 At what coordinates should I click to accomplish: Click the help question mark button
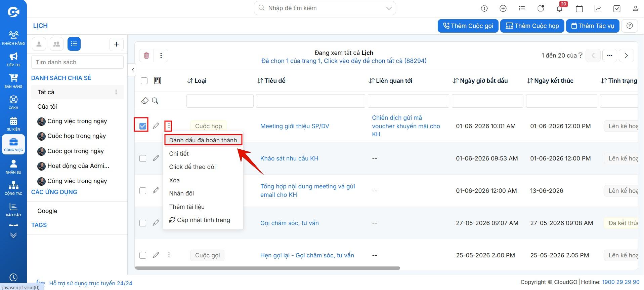[630, 26]
